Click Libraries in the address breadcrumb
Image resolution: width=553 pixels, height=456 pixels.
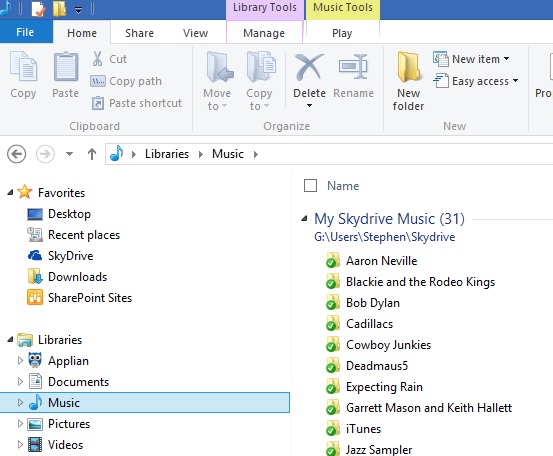[167, 154]
